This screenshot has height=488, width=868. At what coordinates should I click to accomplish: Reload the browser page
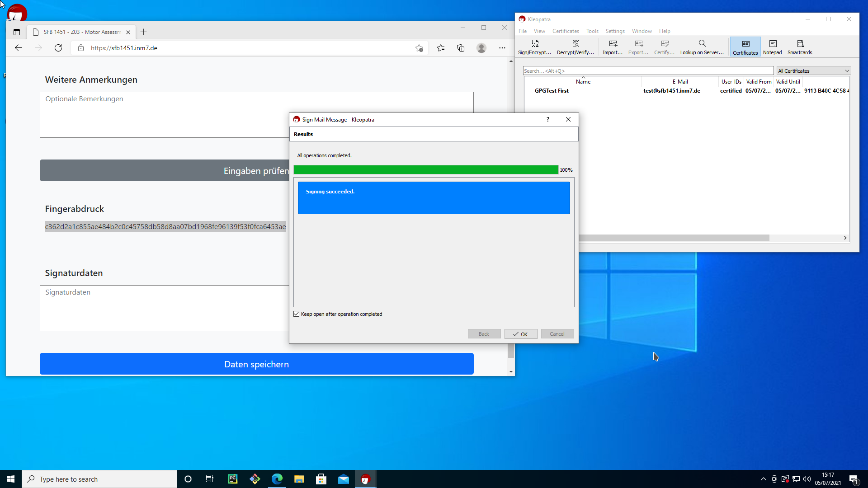(58, 48)
